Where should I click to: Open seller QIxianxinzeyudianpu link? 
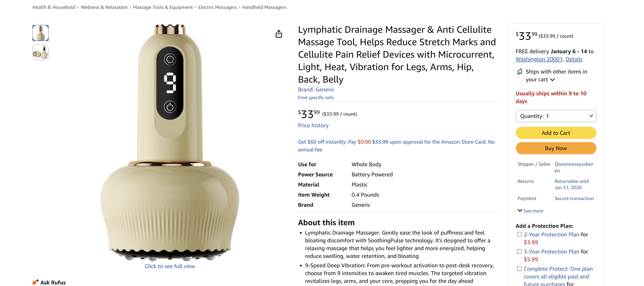(574, 167)
